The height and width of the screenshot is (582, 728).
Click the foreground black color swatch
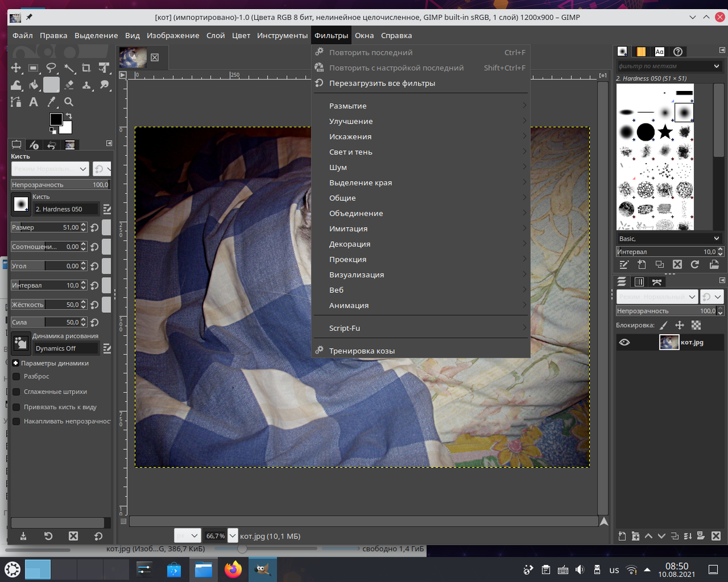point(55,119)
